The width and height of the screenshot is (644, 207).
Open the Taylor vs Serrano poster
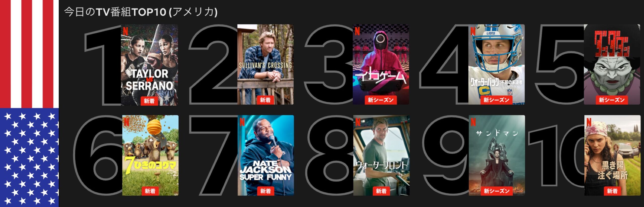tap(149, 65)
